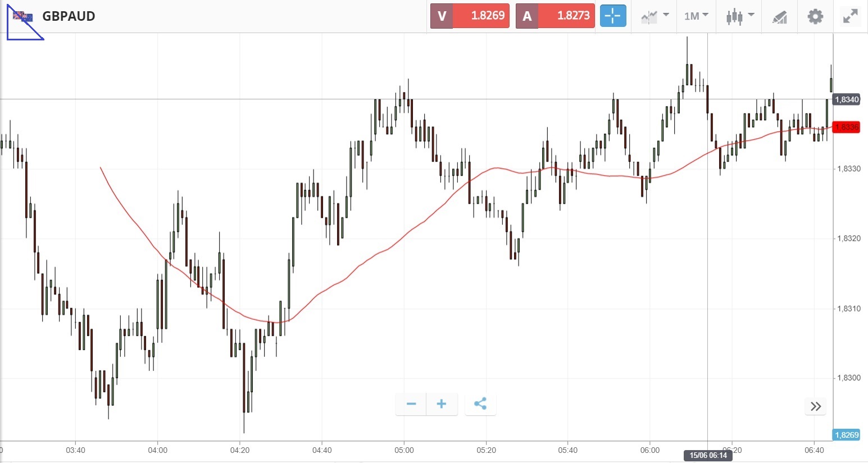Share the chart via share icon
Image resolution: width=868 pixels, height=463 pixels.
(x=480, y=404)
